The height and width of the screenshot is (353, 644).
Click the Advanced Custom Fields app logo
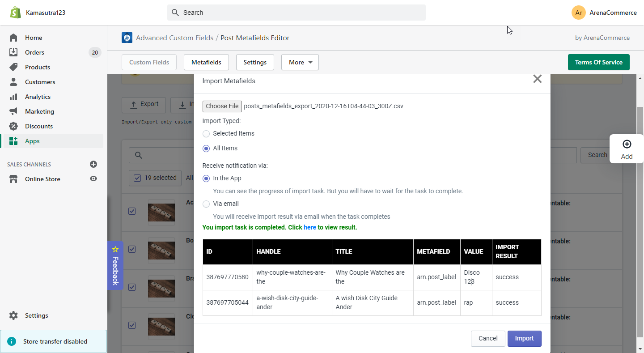tap(127, 38)
